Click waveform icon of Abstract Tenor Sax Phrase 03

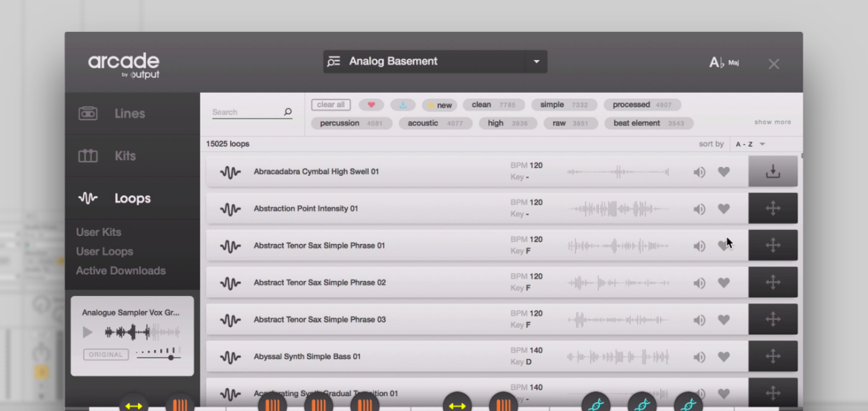(x=230, y=320)
